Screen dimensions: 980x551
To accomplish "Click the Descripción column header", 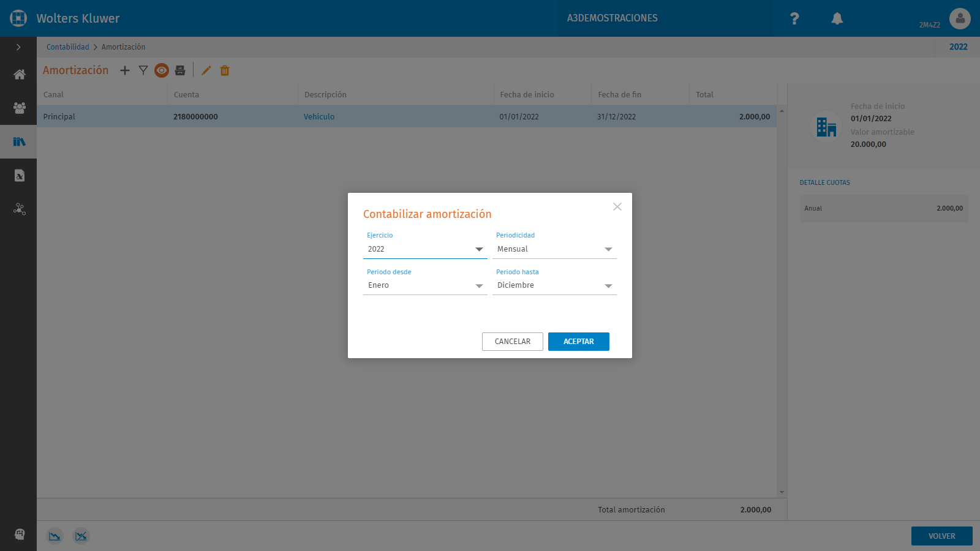I will tap(396, 94).
